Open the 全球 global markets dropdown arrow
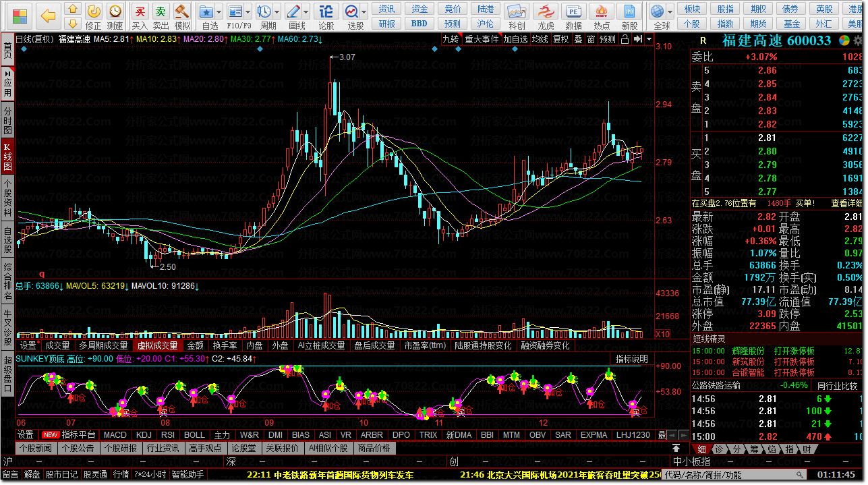Viewport: 868px width, 485px height. click(670, 12)
